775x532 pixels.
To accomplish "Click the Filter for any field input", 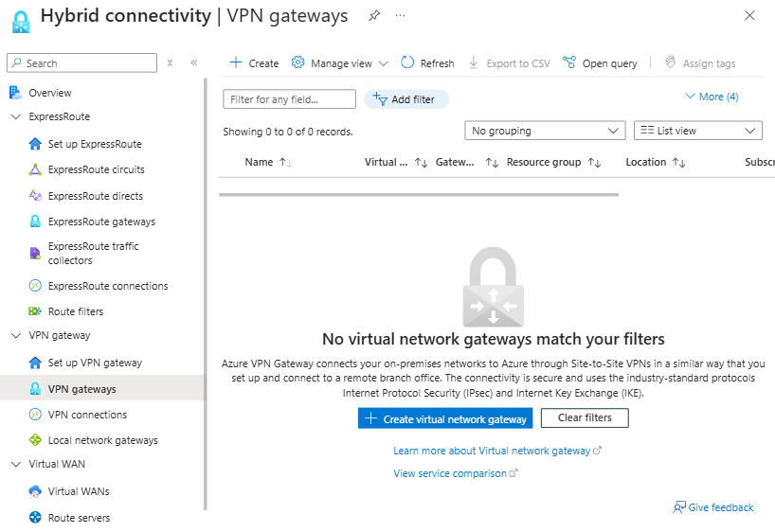I will (289, 99).
